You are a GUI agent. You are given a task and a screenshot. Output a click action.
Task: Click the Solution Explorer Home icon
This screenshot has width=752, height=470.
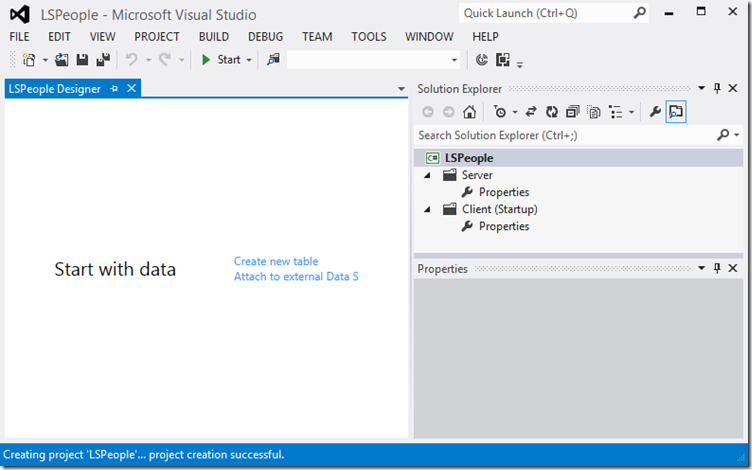470,112
